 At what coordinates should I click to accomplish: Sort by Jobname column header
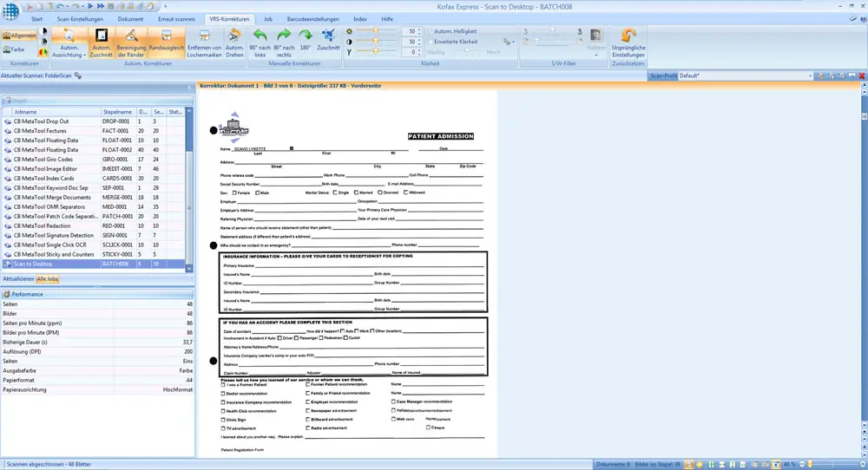56,112
